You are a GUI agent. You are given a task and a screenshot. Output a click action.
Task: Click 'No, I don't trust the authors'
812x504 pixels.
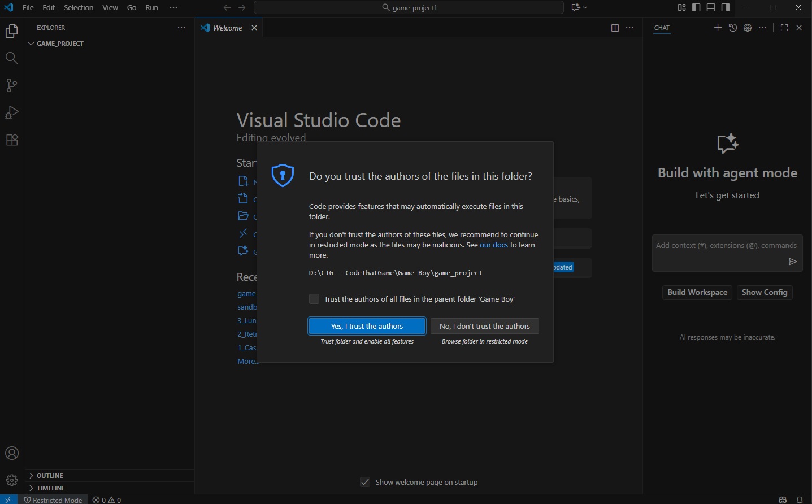(485, 326)
